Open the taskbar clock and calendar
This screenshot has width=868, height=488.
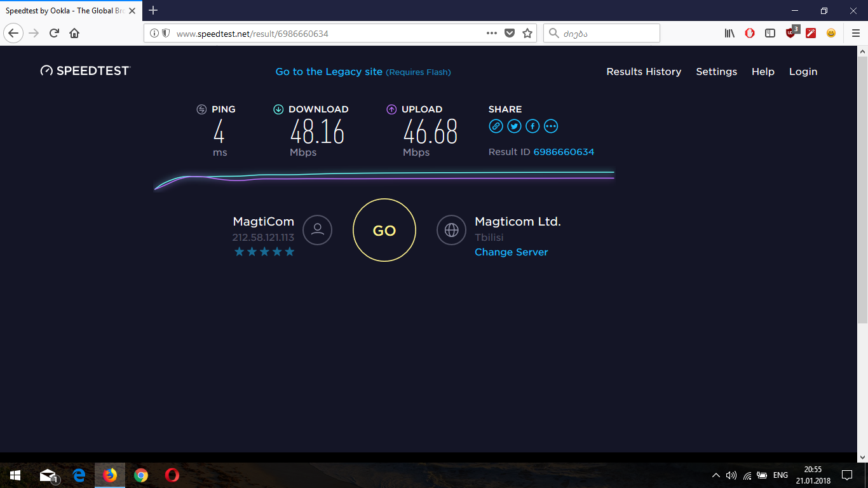pyautogui.click(x=813, y=475)
